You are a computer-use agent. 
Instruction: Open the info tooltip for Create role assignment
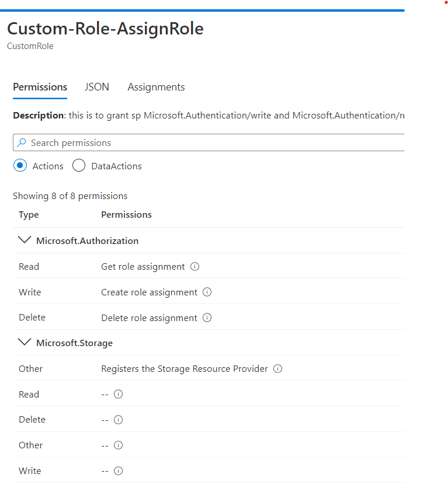click(207, 292)
